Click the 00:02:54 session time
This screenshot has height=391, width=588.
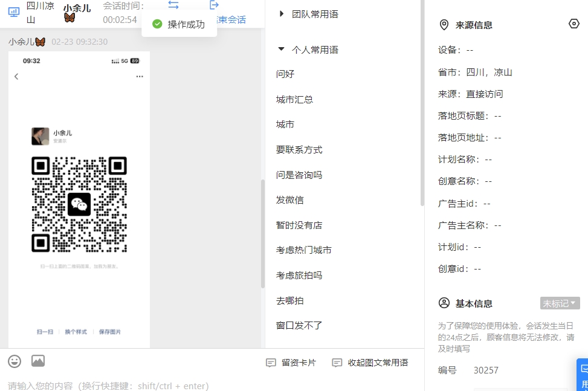coord(120,19)
